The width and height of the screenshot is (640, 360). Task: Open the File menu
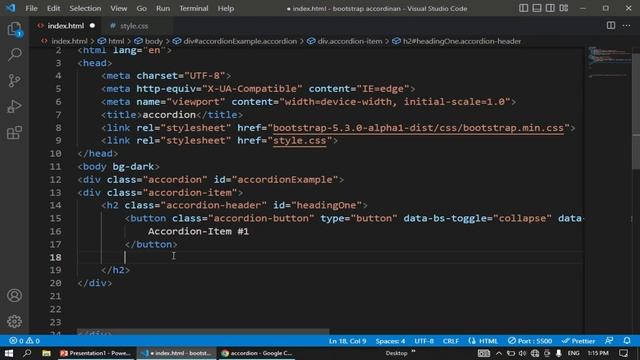coord(31,8)
